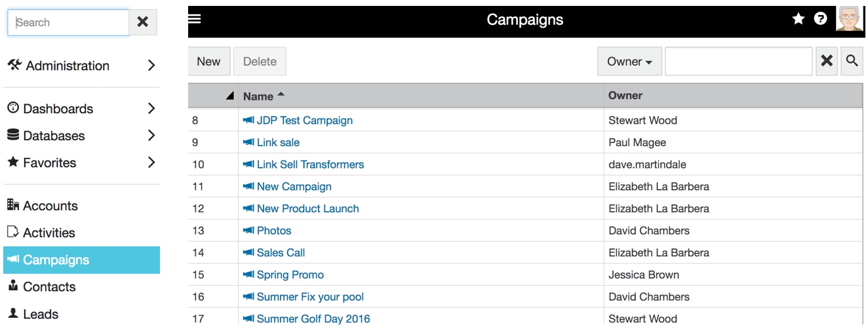This screenshot has height=329, width=868.
Task: Expand the Databases section chevron
Action: 151,136
